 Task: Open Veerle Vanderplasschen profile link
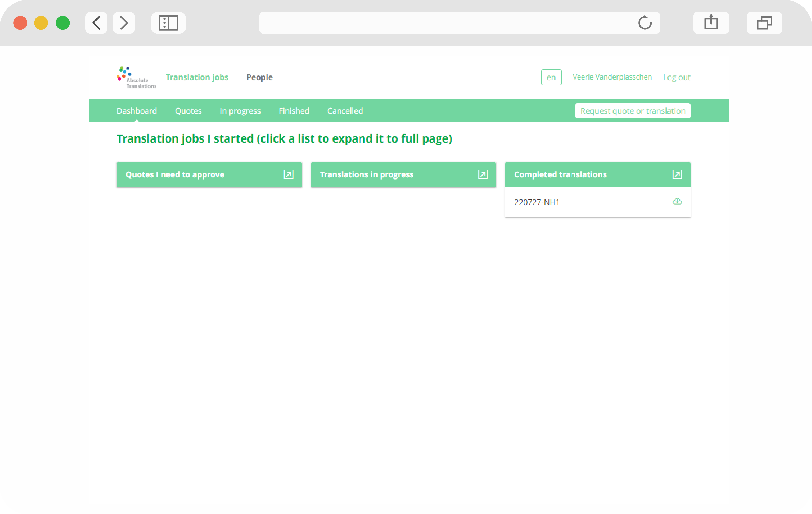(612, 77)
